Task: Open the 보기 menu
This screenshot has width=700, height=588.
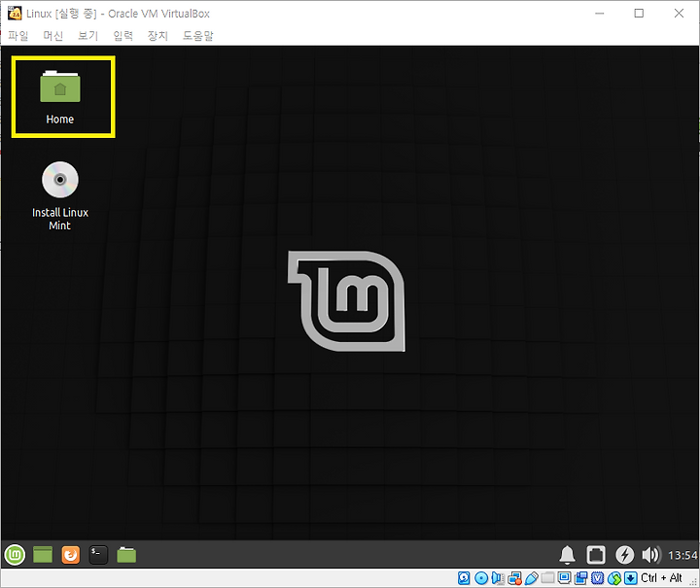Action: (87, 36)
